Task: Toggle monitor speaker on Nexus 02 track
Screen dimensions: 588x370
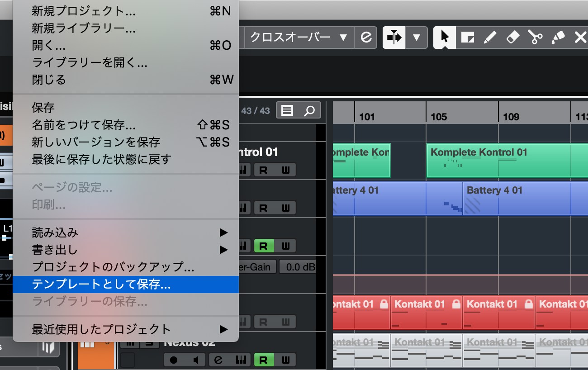Action: point(196,360)
